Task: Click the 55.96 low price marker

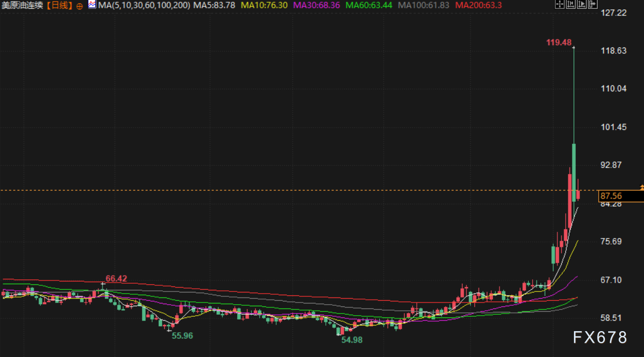Action: point(183,336)
